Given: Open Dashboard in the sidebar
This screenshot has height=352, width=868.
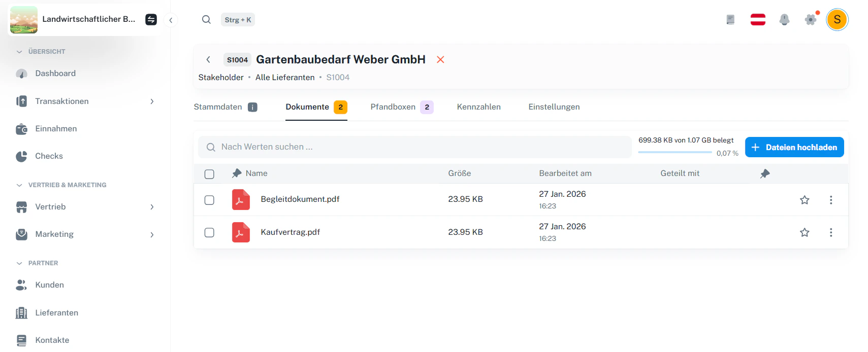Looking at the screenshot, I should pyautogui.click(x=55, y=74).
